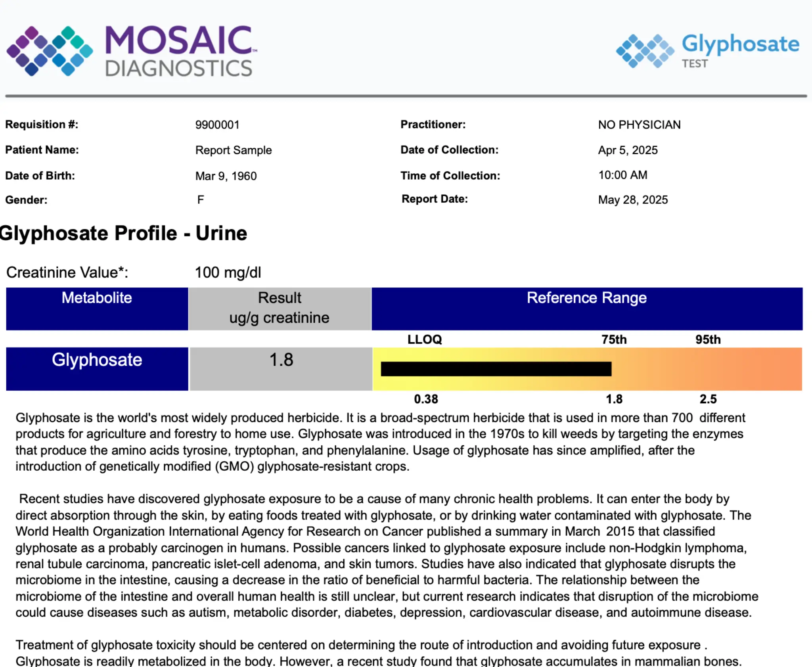Click the NO PHYSICIAN practitioner value
The width and height of the screenshot is (812, 667).
639,125
